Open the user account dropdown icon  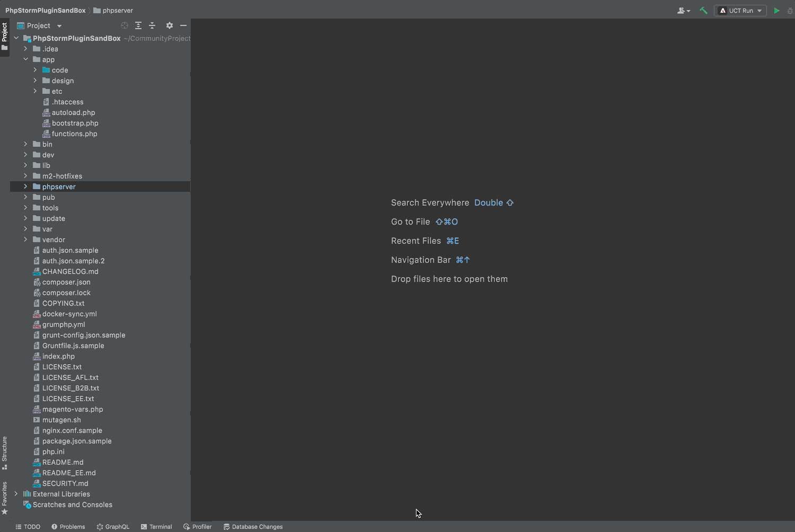(683, 11)
